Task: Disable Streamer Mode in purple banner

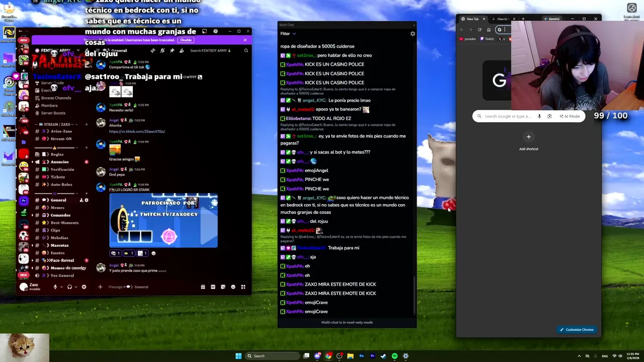Action: (186, 40)
